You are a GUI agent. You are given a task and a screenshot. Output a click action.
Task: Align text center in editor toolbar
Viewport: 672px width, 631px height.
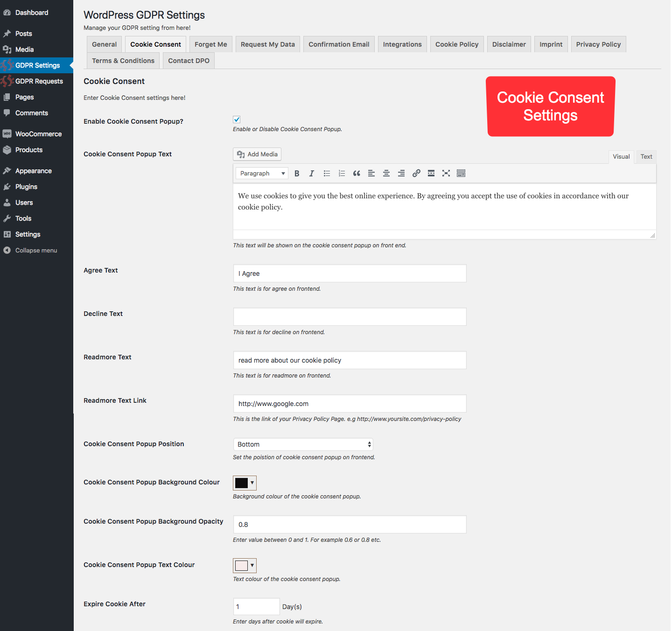[386, 173]
